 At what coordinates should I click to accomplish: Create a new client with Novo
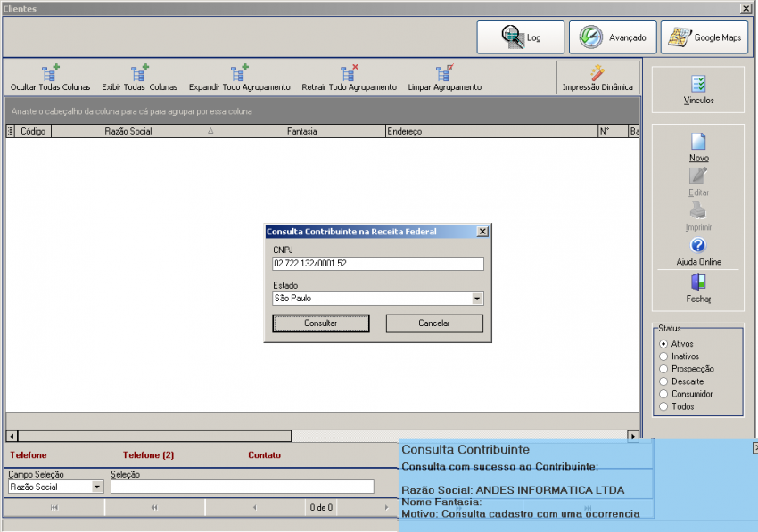pyautogui.click(x=698, y=148)
